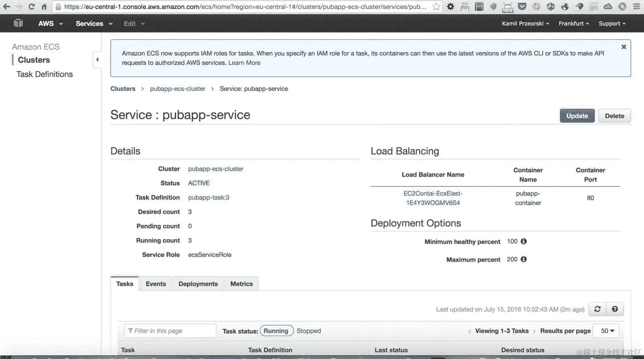Open the Edit dropdown menu
This screenshot has height=359, width=644.
click(134, 24)
